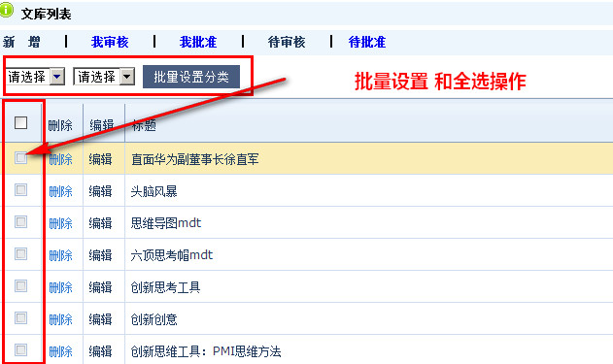Select the checkbox for 思维导图mdt
This screenshot has width=613, height=364.
pyautogui.click(x=20, y=222)
